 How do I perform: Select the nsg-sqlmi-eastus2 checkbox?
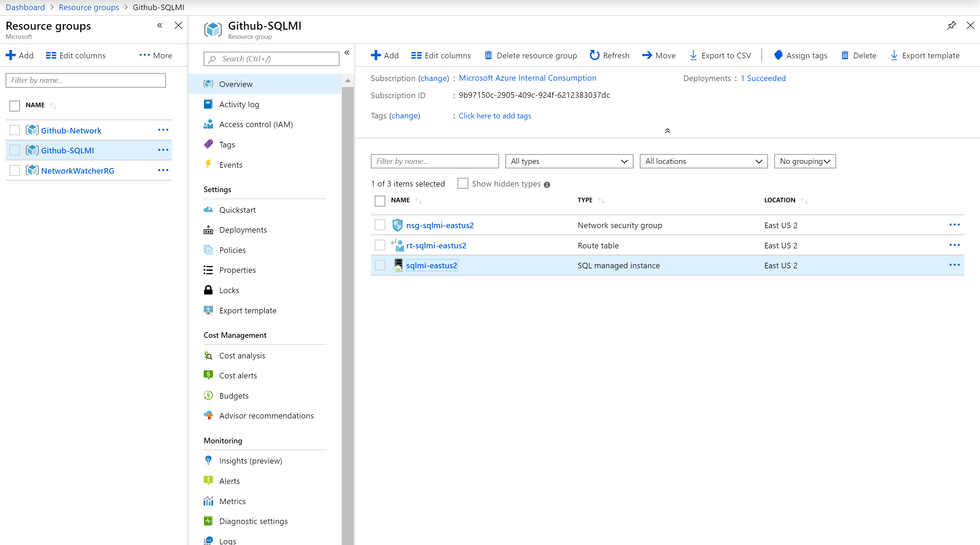click(x=380, y=225)
